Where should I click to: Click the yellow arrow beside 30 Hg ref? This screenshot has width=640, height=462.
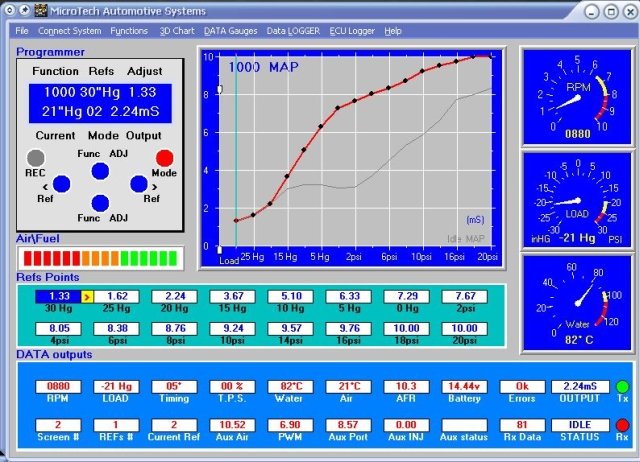87,297
